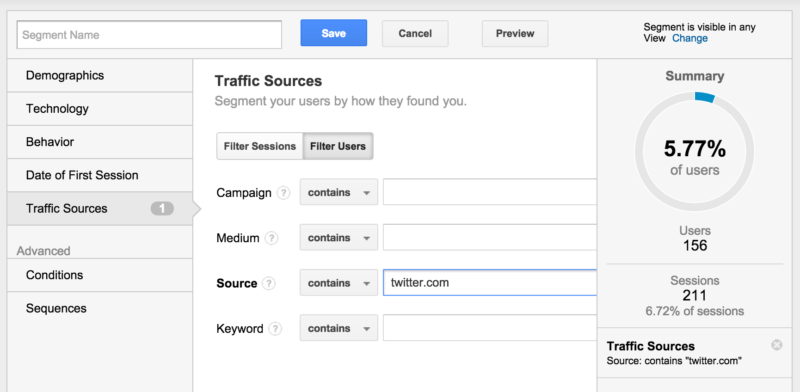This screenshot has width=800, height=392.
Task: Open the Medium contains dropdown
Action: [x=339, y=237]
